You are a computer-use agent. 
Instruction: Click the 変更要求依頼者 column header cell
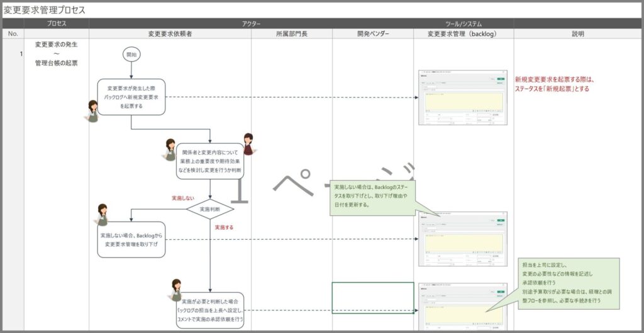[170, 33]
